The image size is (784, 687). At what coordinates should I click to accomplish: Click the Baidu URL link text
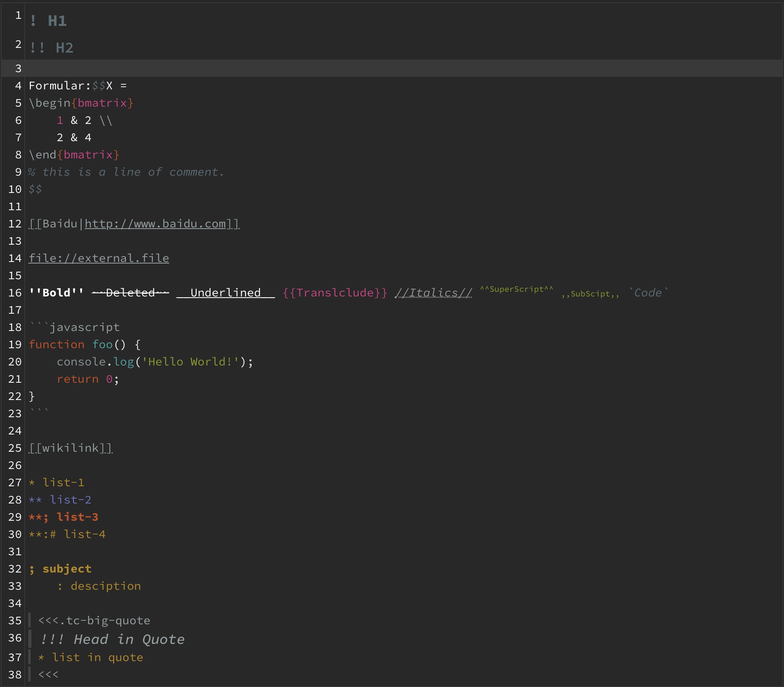155,224
